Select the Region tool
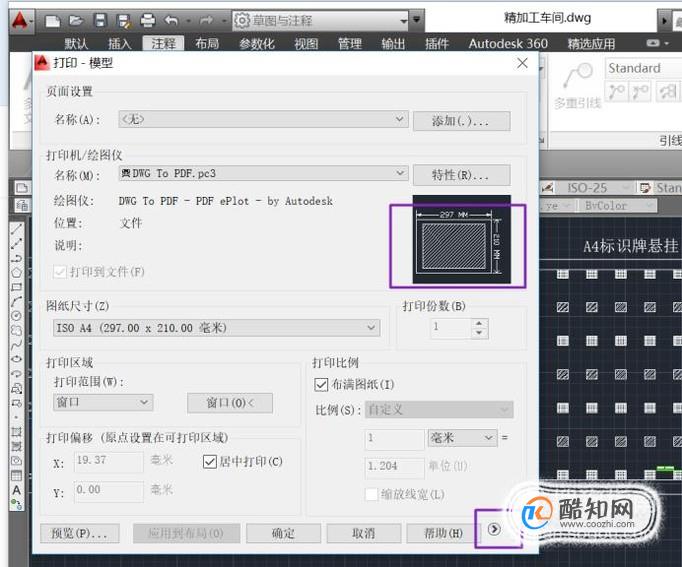This screenshot has width=682, height=567. point(16,460)
